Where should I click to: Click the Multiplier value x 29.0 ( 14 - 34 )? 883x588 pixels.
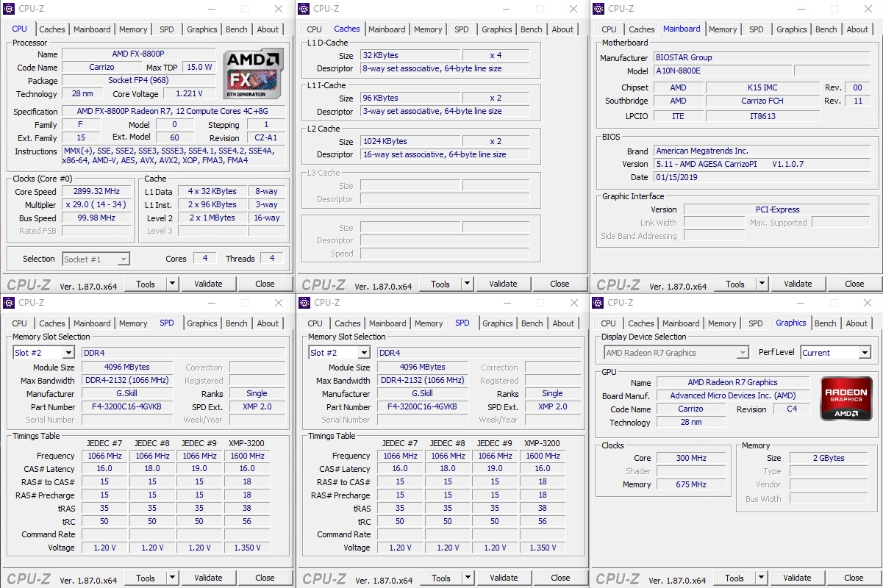pyautogui.click(x=96, y=204)
